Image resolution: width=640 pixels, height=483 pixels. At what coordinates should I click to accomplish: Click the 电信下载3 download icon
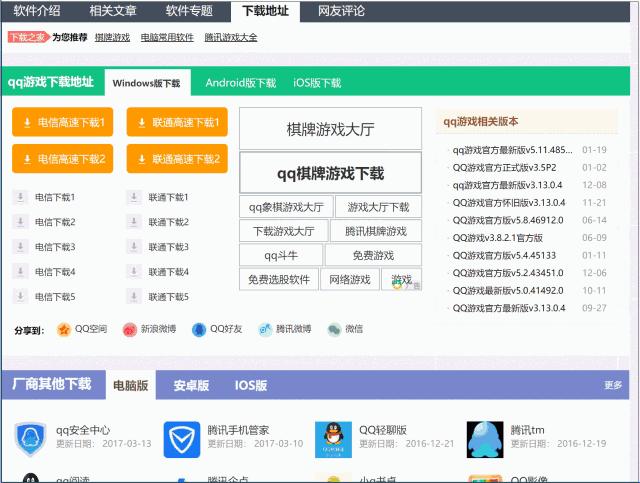(20, 247)
